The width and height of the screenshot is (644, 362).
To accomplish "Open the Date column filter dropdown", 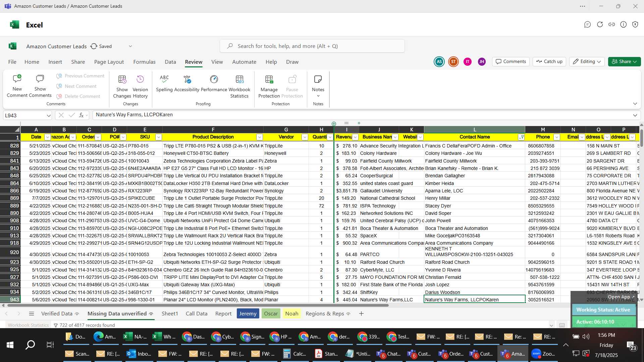I will [47, 137].
